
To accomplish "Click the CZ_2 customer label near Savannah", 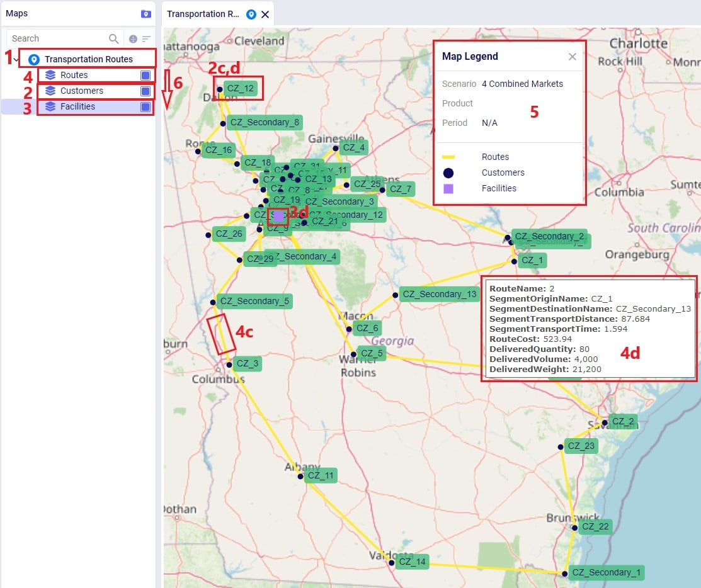I will (x=623, y=421).
